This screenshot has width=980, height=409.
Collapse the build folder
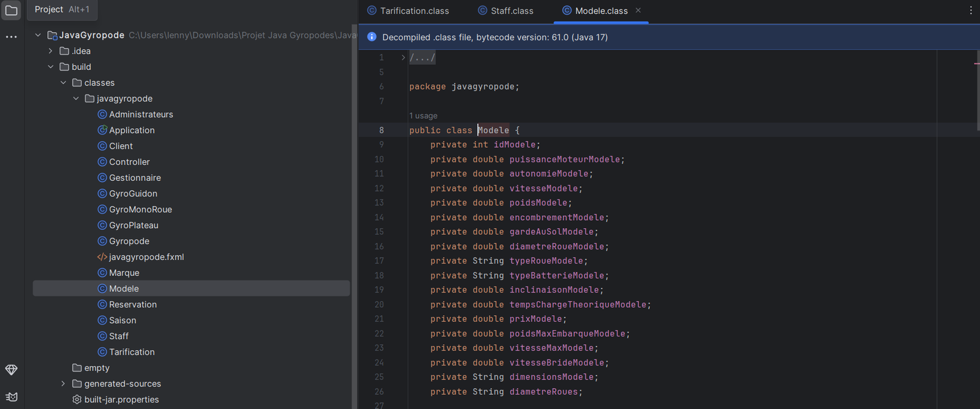click(x=51, y=67)
